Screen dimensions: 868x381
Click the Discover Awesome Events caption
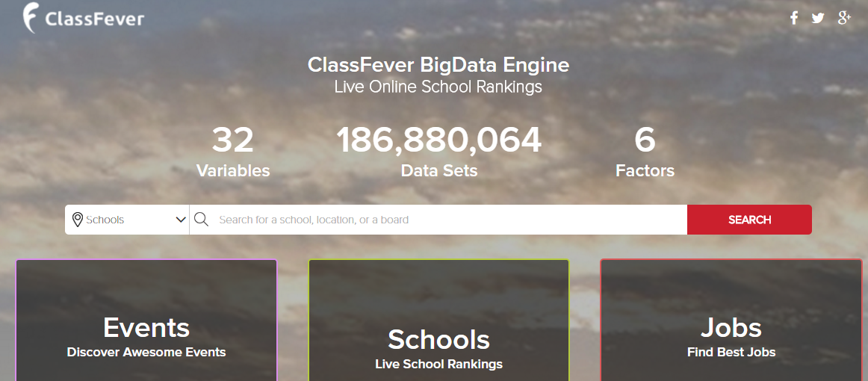tap(146, 352)
